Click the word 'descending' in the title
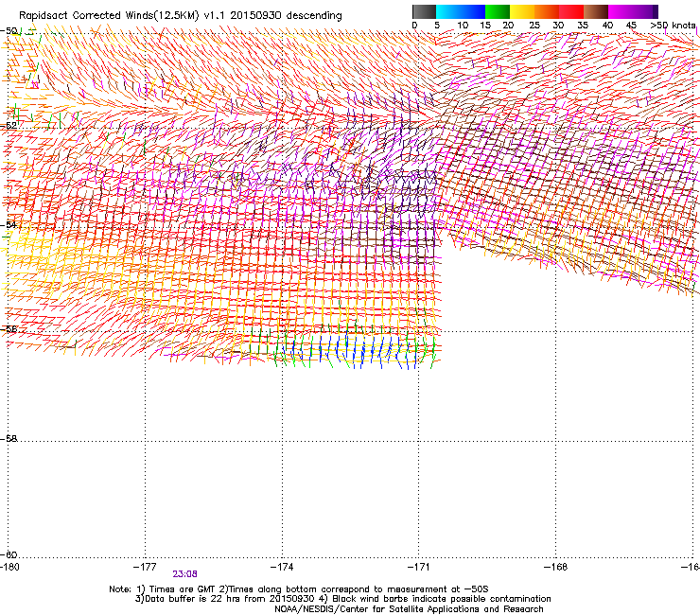Image resolution: width=700 pixels, height=615 pixels. point(314,15)
